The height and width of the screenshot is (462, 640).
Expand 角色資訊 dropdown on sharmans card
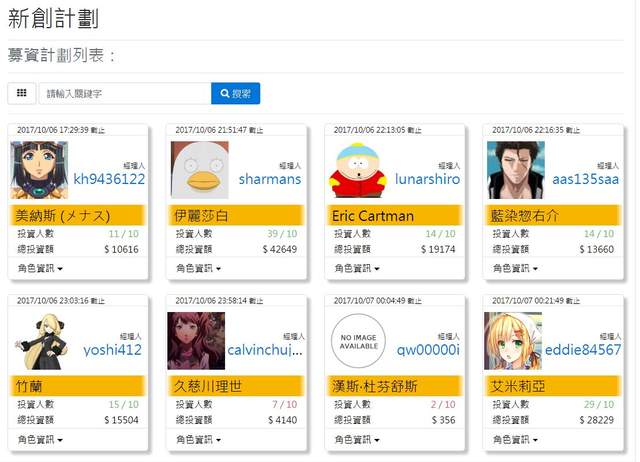(198, 269)
